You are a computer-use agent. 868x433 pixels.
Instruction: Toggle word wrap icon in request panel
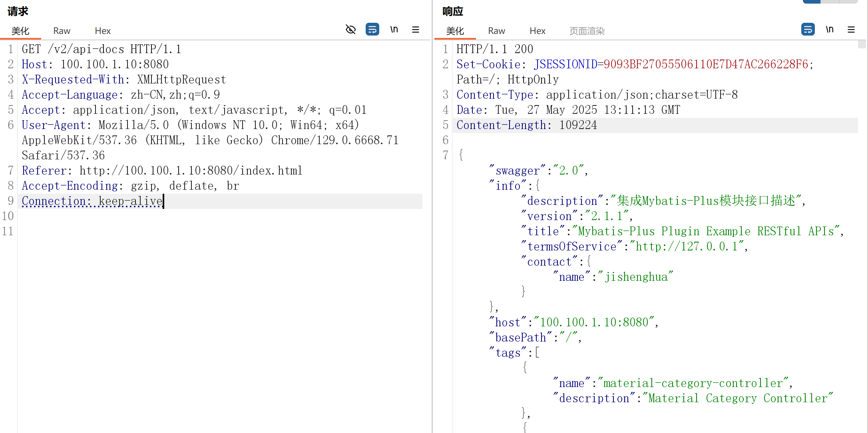tap(372, 30)
